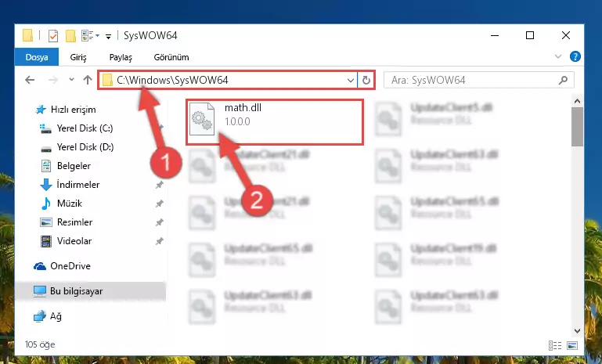Click the pin icon next to İndirmeler

click(x=159, y=185)
